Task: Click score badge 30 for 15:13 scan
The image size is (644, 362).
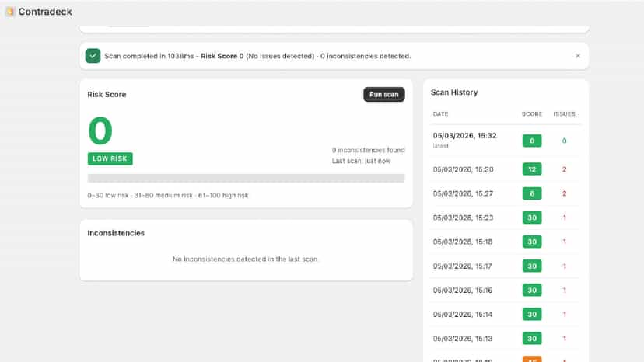Action: pos(532,339)
